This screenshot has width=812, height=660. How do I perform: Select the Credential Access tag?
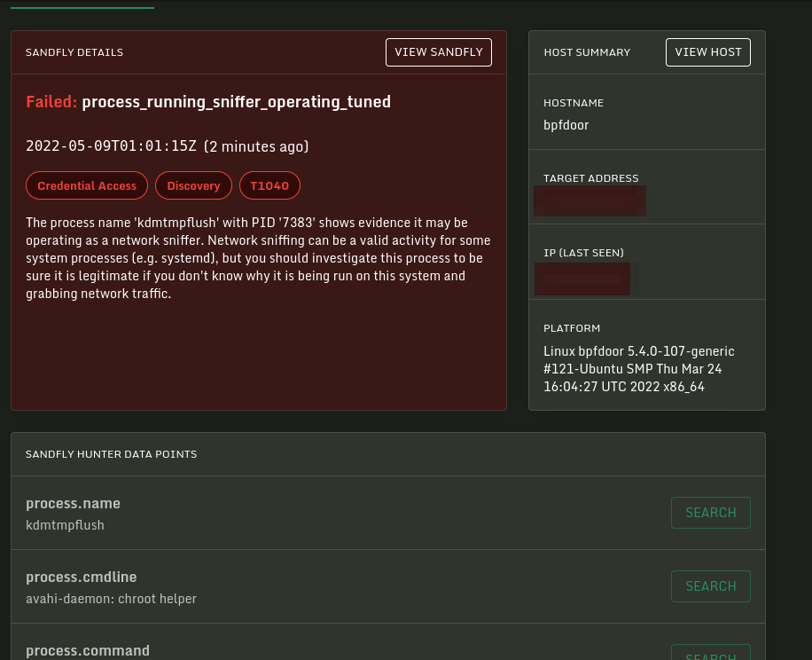point(87,185)
